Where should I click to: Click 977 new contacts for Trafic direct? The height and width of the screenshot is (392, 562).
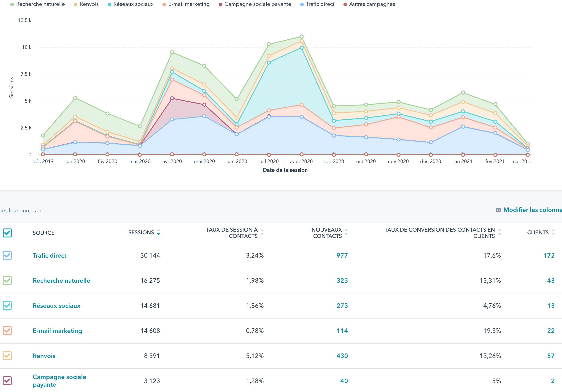click(x=342, y=255)
